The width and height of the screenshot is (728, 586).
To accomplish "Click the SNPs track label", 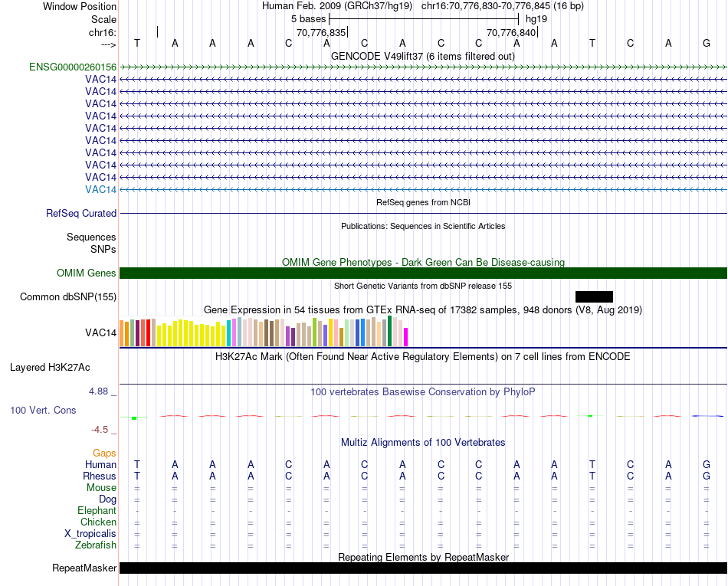I will [103, 249].
